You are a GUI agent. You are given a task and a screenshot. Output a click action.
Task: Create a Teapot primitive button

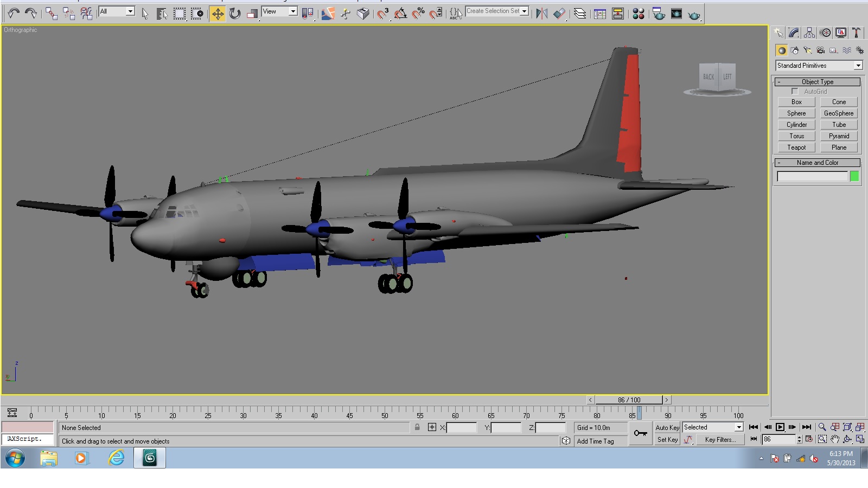click(796, 147)
